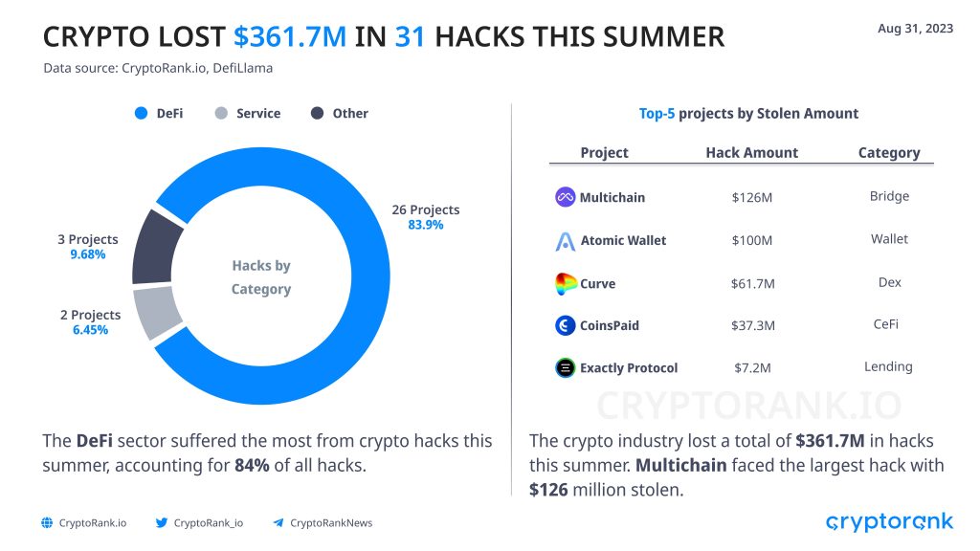This screenshot has height=551, width=980.
Task: Click the Atomic Wallet logo icon
Action: pyautogui.click(x=565, y=241)
